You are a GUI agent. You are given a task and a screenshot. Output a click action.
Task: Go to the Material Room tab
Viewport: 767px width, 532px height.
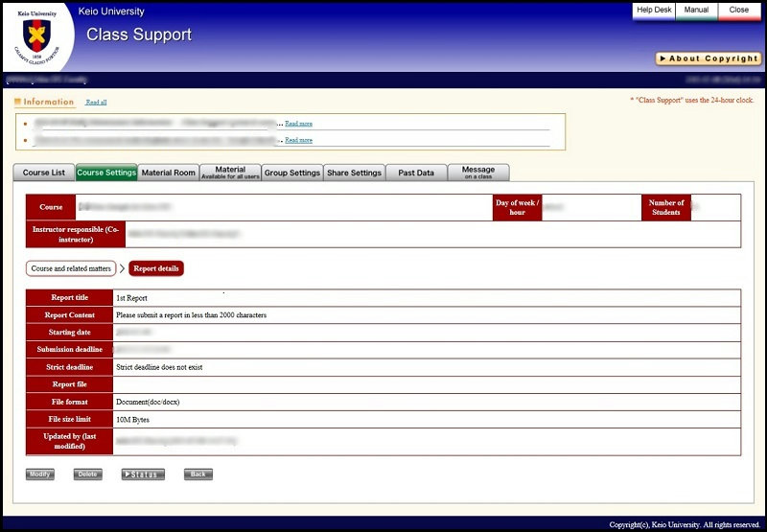[x=168, y=173]
